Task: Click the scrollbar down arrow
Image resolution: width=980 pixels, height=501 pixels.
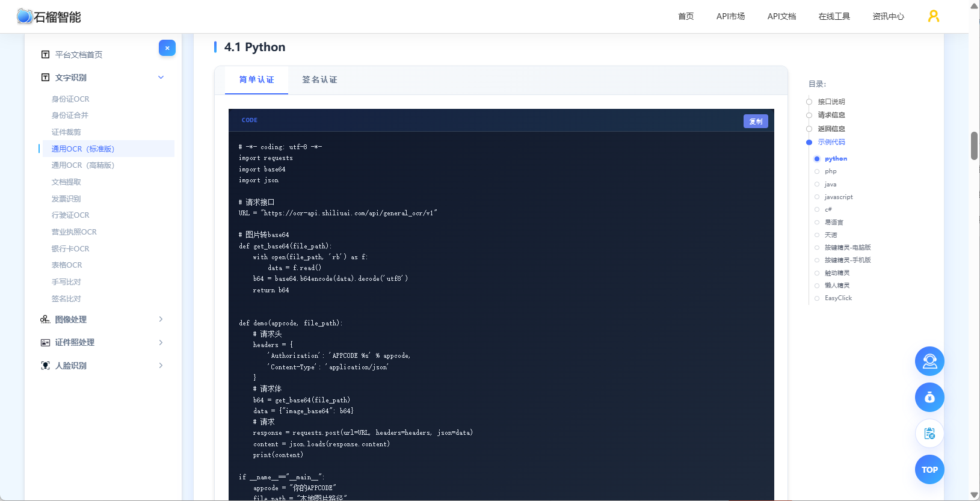Action: coord(974,495)
